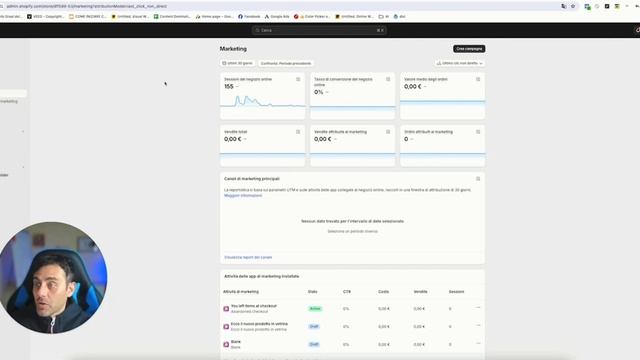This screenshot has height=360, width=640.
Task: Click Draft badge on the Blank row
Action: click(x=314, y=344)
